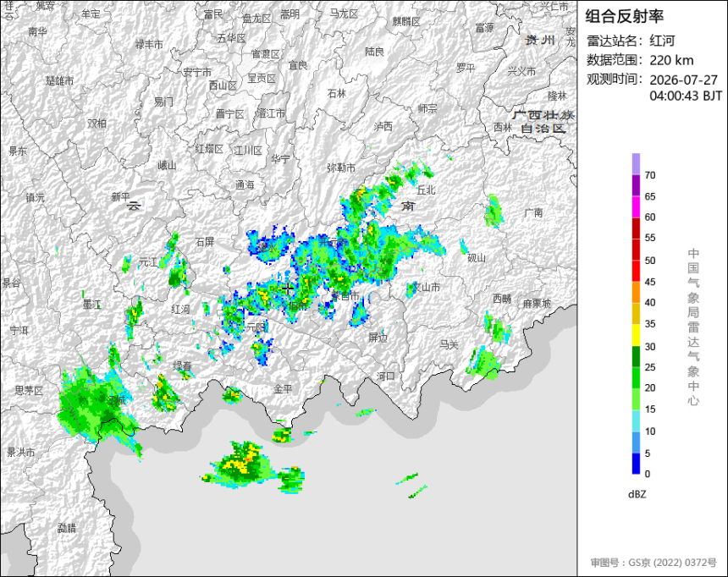
Task: Click the red 50 dBZ legend color
Action: [636, 250]
